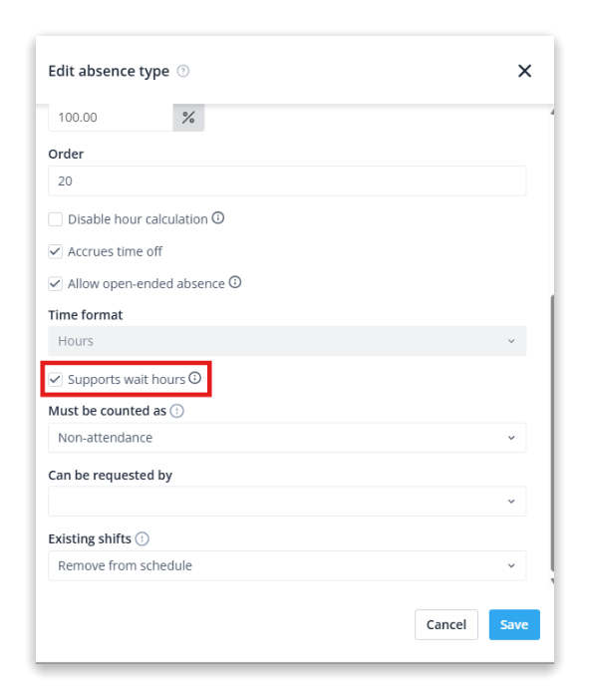The height and width of the screenshot is (700, 590).
Task: Close the Edit absence type dialog
Action: click(525, 71)
